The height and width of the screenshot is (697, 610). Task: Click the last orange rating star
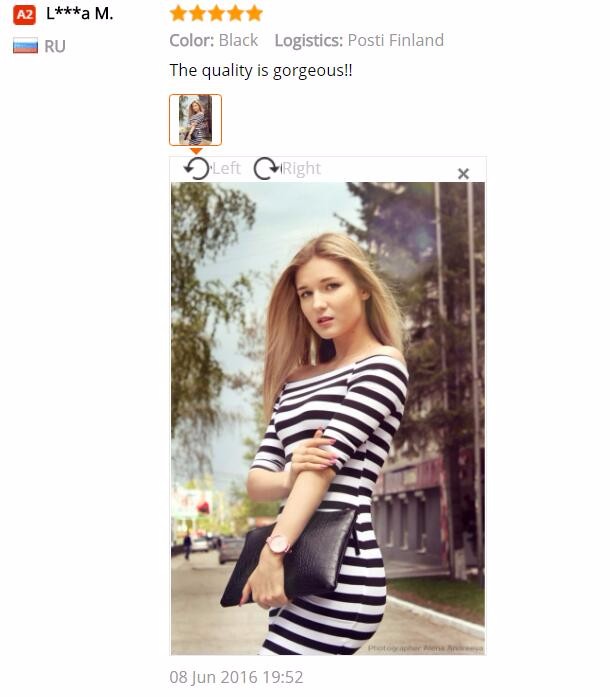254,13
